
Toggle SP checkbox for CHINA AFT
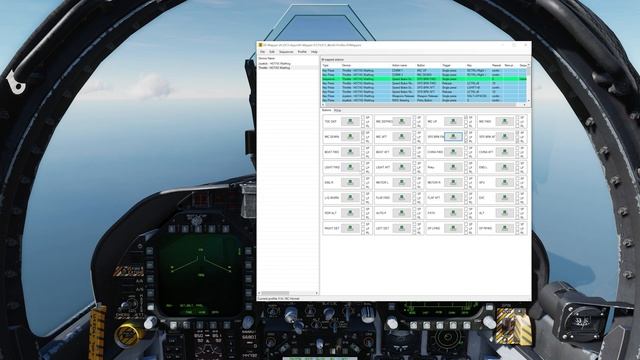[517, 148]
